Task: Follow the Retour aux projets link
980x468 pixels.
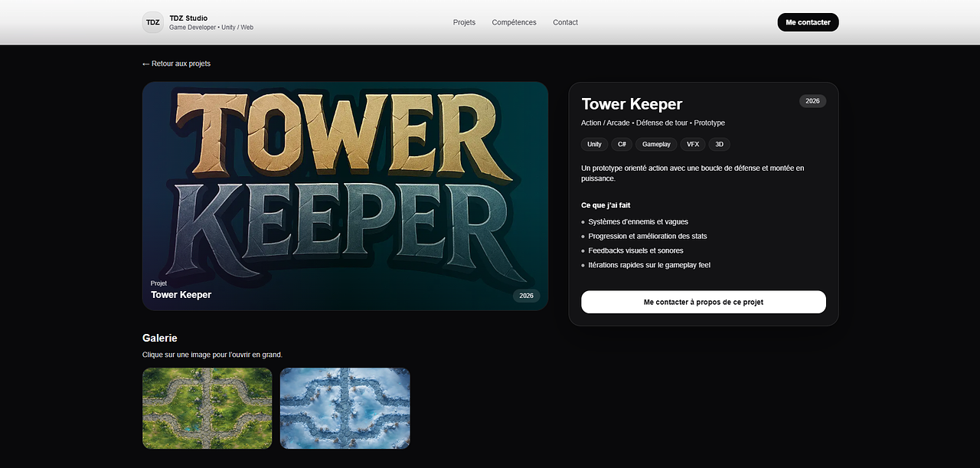Action: [176, 64]
